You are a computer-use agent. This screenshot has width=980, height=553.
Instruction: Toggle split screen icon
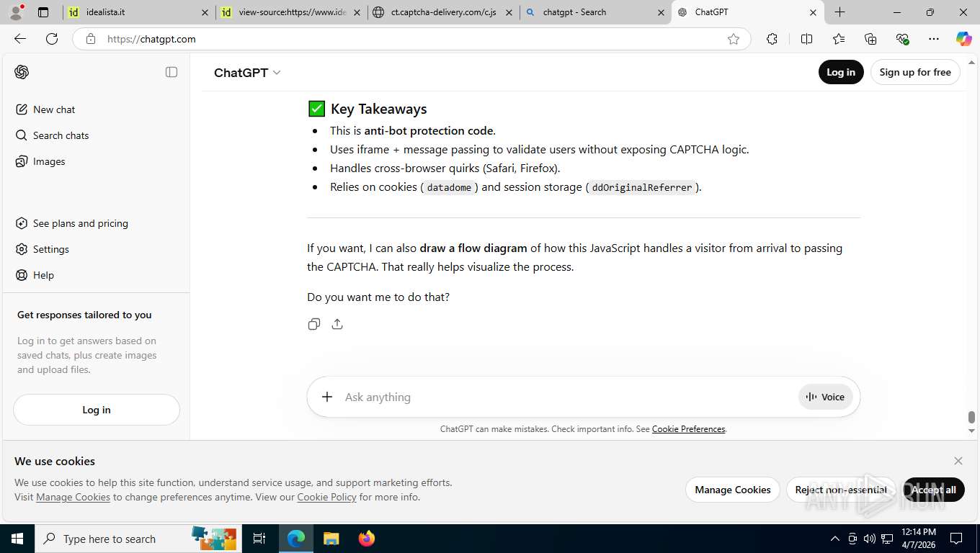point(807,39)
